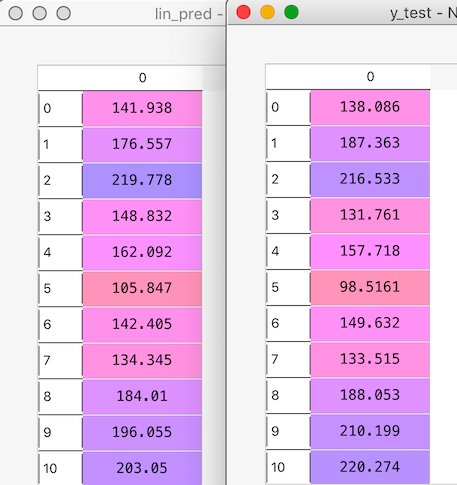Select cell 188.053 in y_test window
This screenshot has height=485, width=457.
pos(370,395)
